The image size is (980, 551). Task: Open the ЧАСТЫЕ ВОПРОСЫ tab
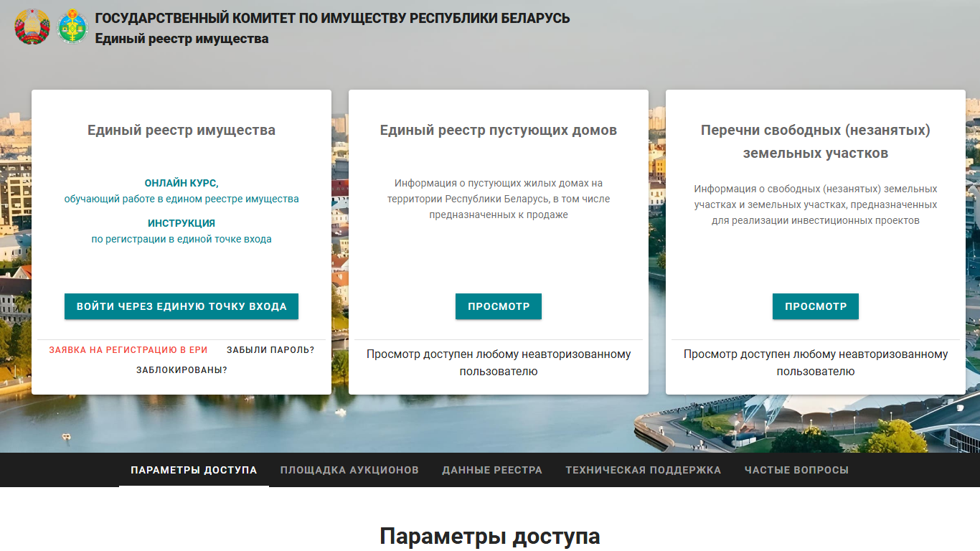[x=796, y=470]
